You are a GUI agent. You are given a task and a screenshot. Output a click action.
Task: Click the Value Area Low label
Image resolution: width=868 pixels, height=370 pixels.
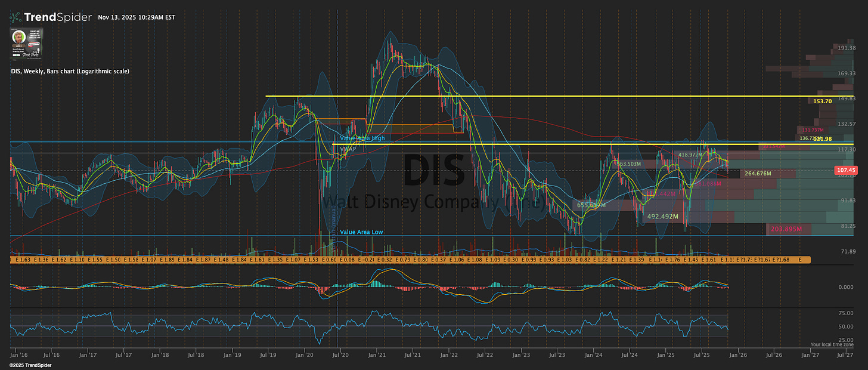pos(361,232)
